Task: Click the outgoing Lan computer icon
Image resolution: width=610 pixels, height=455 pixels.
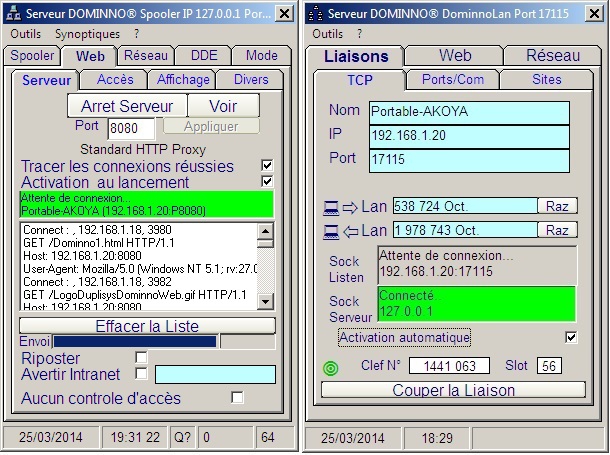Action: tap(330, 206)
